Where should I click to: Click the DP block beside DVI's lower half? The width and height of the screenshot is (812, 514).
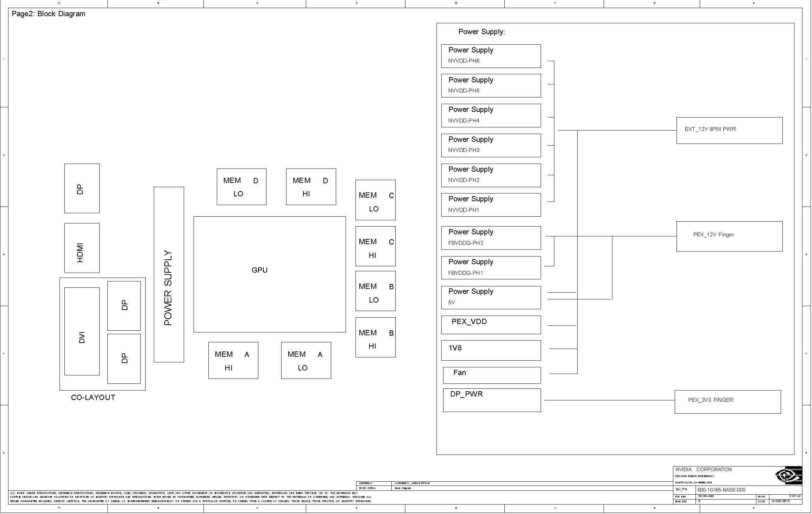click(124, 359)
